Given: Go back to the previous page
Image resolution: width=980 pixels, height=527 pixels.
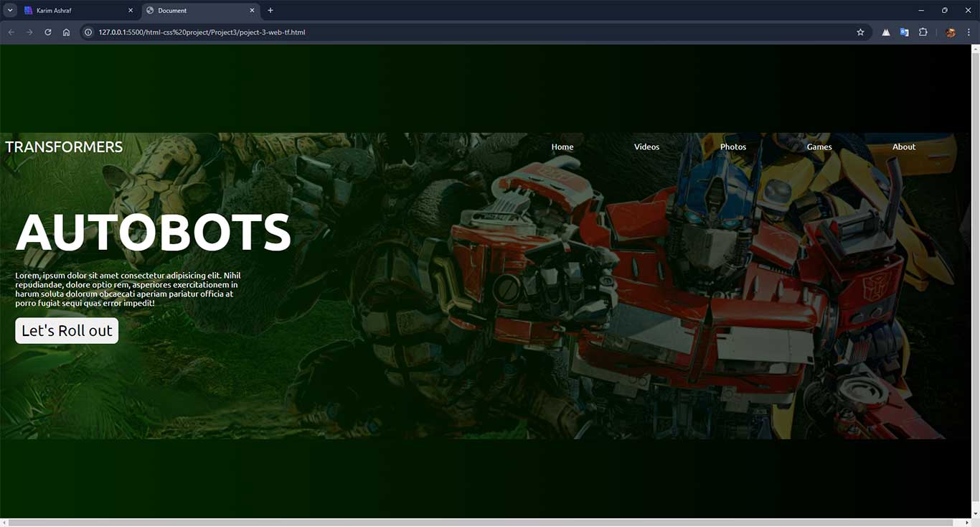Looking at the screenshot, I should pyautogui.click(x=11, y=32).
